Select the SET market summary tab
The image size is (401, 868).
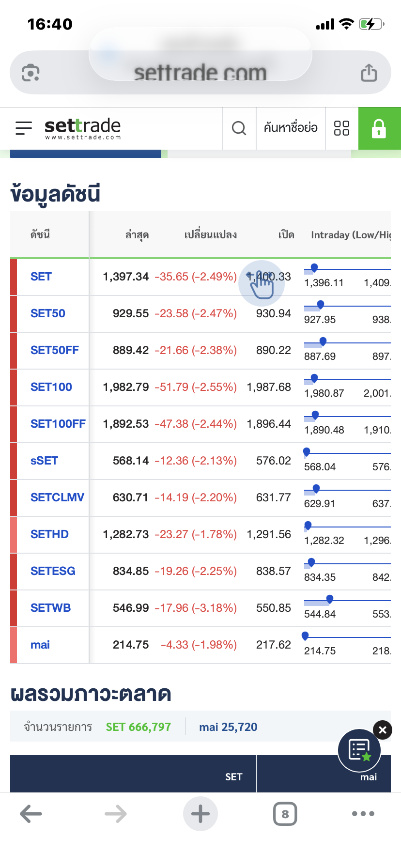coord(233,776)
